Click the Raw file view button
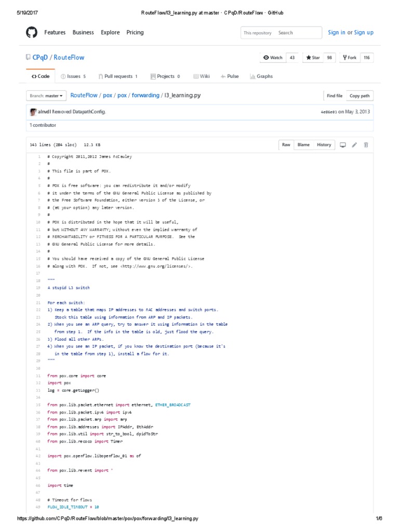Image resolution: width=399 pixels, height=532 pixels. 286,145
